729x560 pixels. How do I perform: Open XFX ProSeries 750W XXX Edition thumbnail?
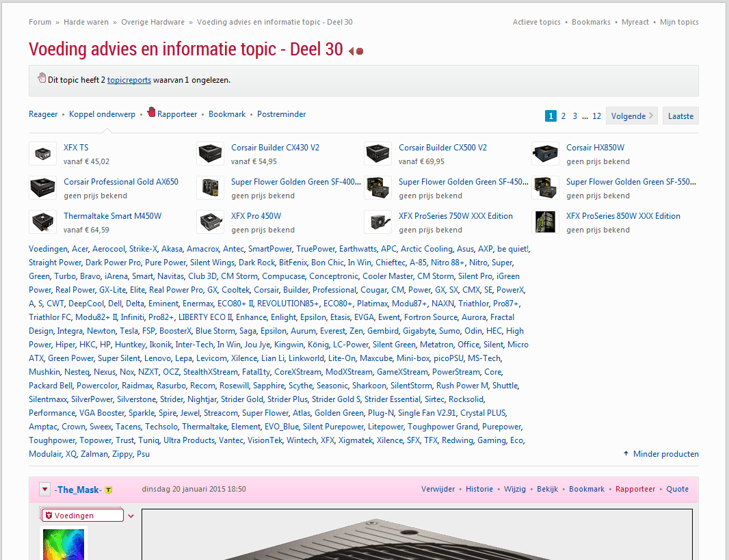click(377, 222)
